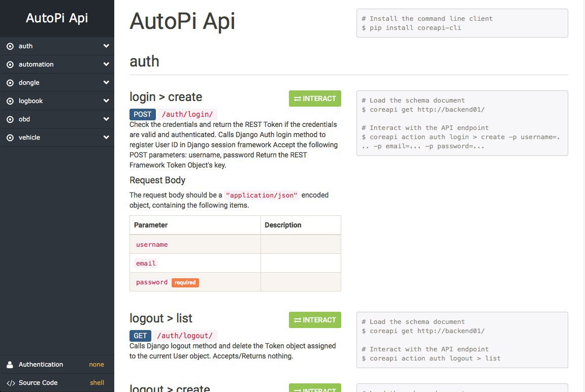Image resolution: width=585 pixels, height=392 pixels.
Task: Click the Request Body heading
Action: click(x=157, y=180)
